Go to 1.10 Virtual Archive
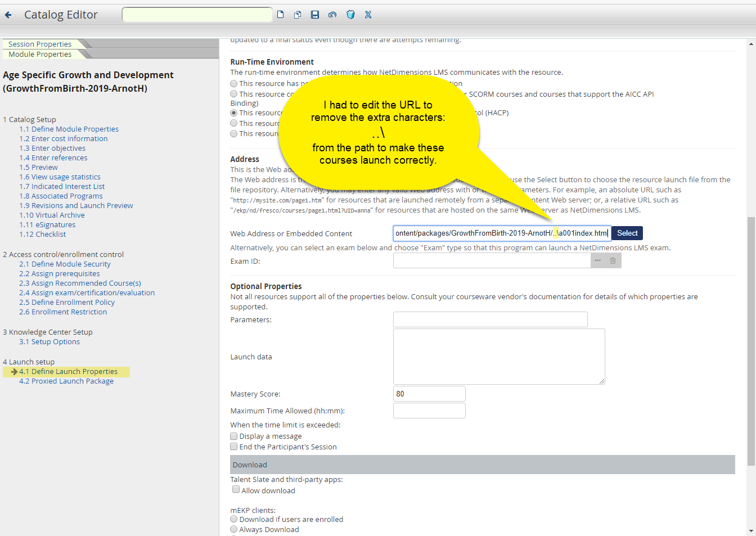This screenshot has height=536, width=756. coord(52,215)
